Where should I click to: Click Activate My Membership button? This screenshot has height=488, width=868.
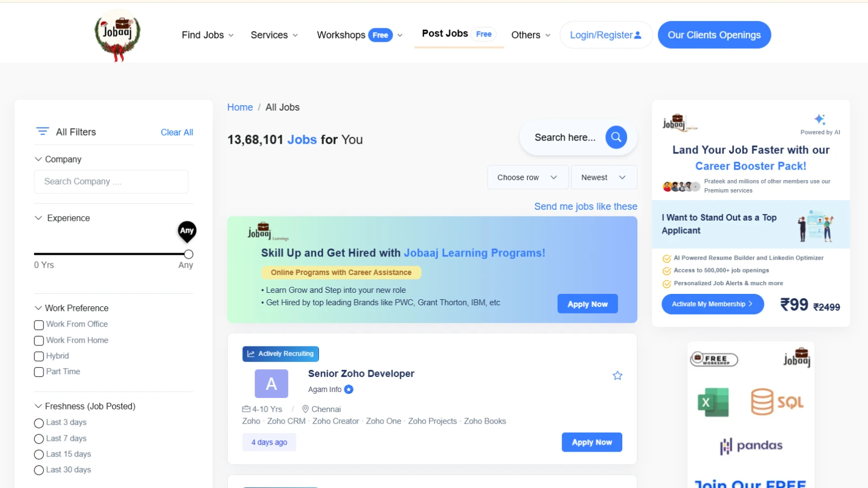click(x=712, y=304)
